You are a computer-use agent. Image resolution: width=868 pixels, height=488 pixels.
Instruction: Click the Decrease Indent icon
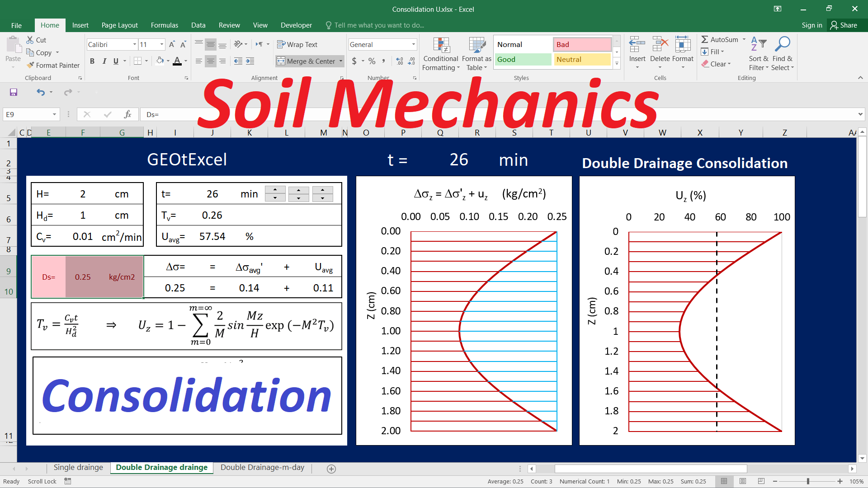(238, 61)
